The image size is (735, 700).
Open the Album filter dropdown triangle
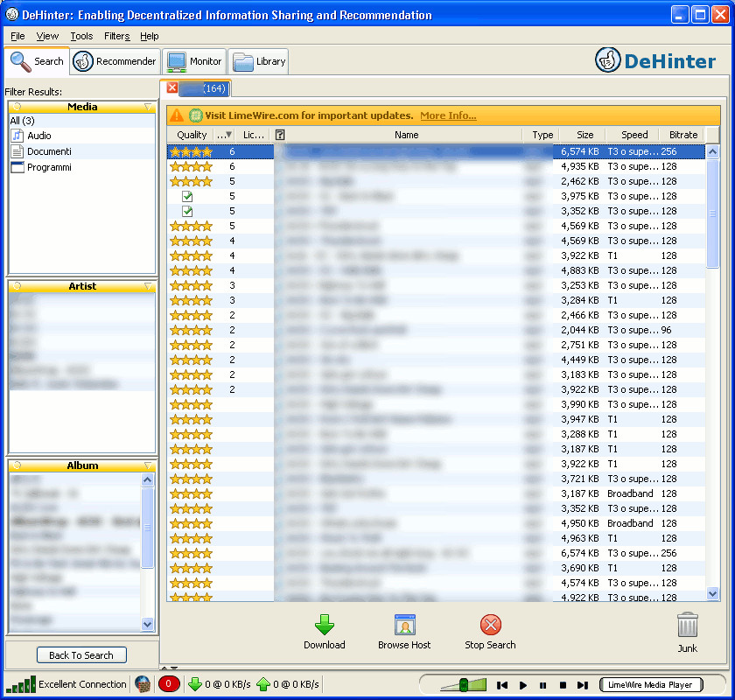coord(148,465)
